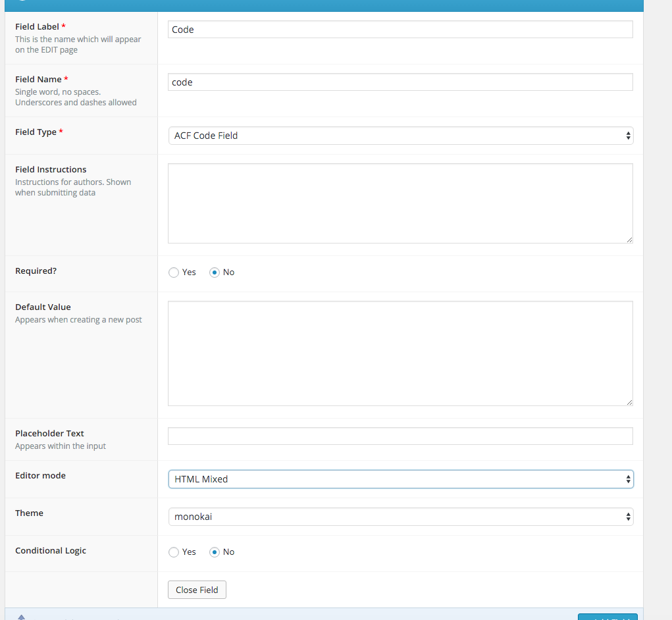
Task: Select No for Required
Action: (215, 272)
